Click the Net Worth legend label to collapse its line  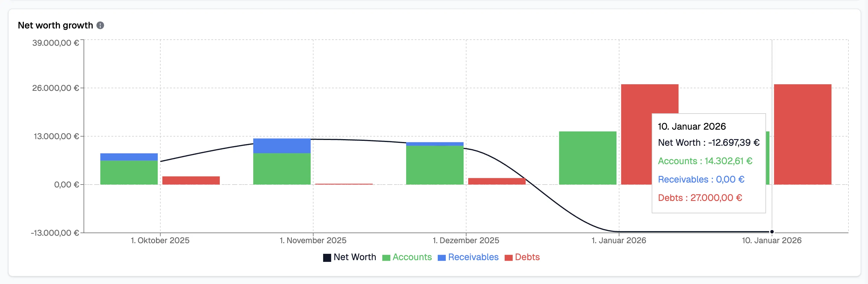click(355, 257)
